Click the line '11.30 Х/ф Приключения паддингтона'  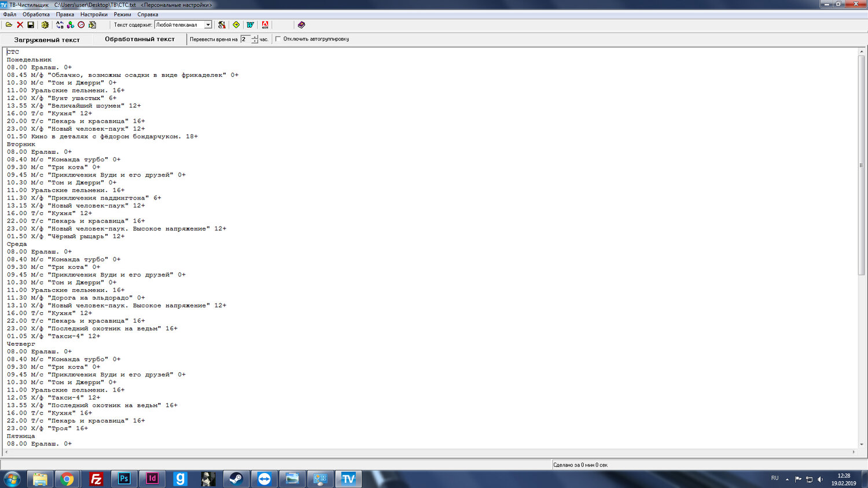click(x=84, y=198)
